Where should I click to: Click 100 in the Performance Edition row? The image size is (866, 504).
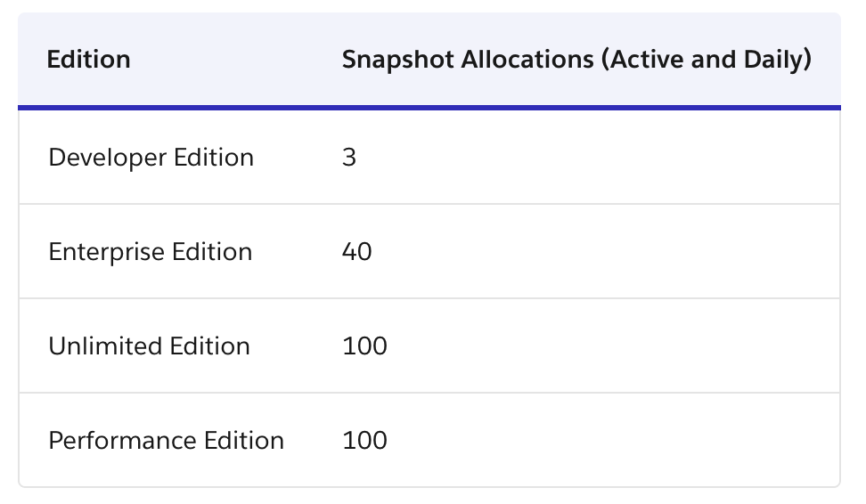[x=364, y=440]
